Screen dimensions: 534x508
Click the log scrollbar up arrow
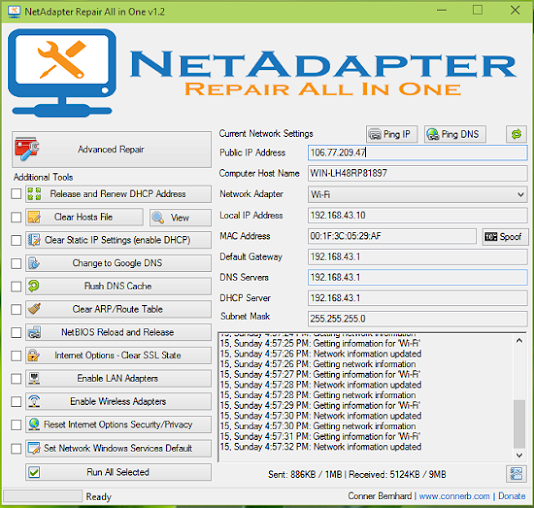coord(519,340)
